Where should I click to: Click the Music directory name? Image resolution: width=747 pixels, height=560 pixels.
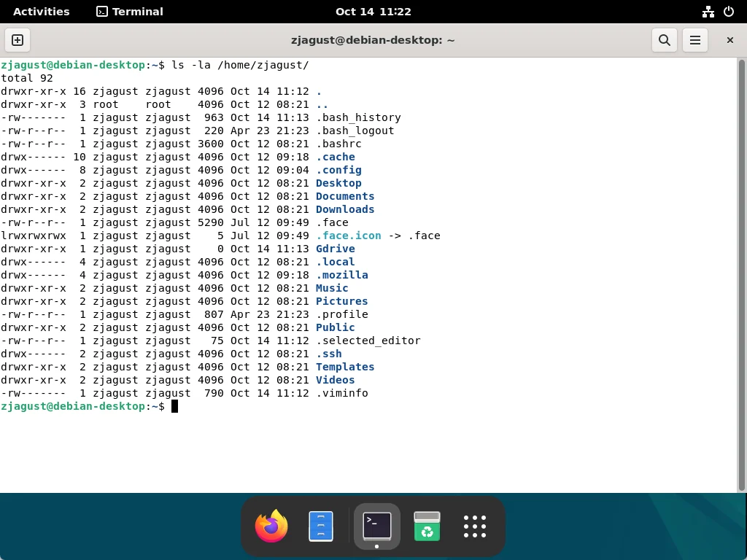[332, 288]
